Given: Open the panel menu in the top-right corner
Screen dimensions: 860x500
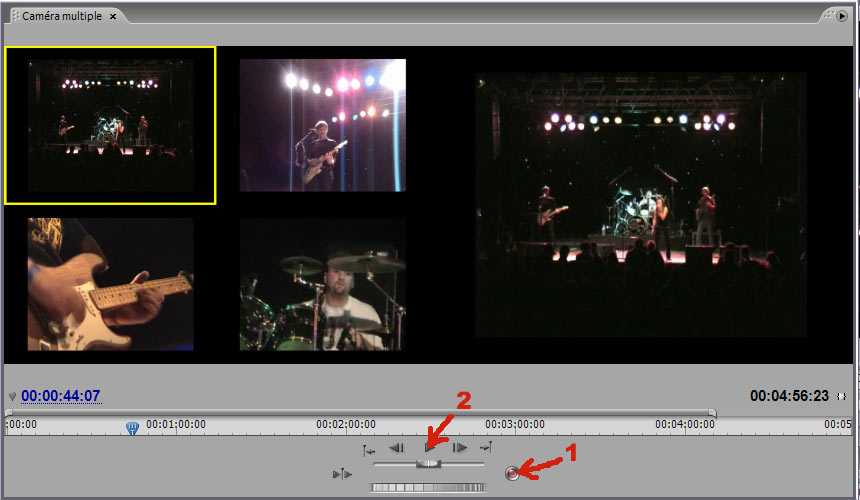Looking at the screenshot, I should point(842,16).
